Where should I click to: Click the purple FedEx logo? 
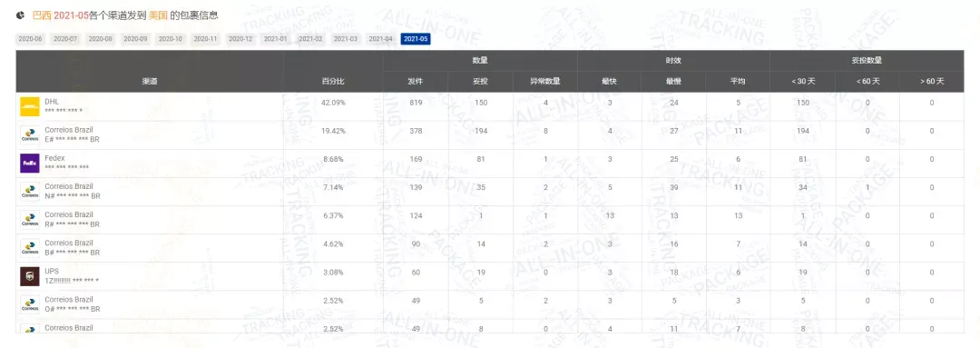click(30, 164)
